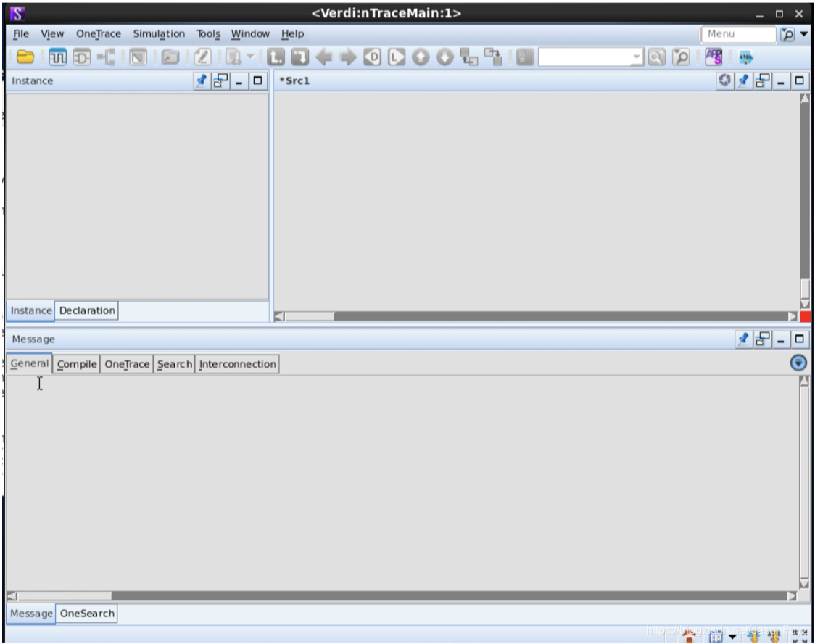Click the find magnifier next to search box
Screen dimensions: 815x644
click(x=656, y=57)
